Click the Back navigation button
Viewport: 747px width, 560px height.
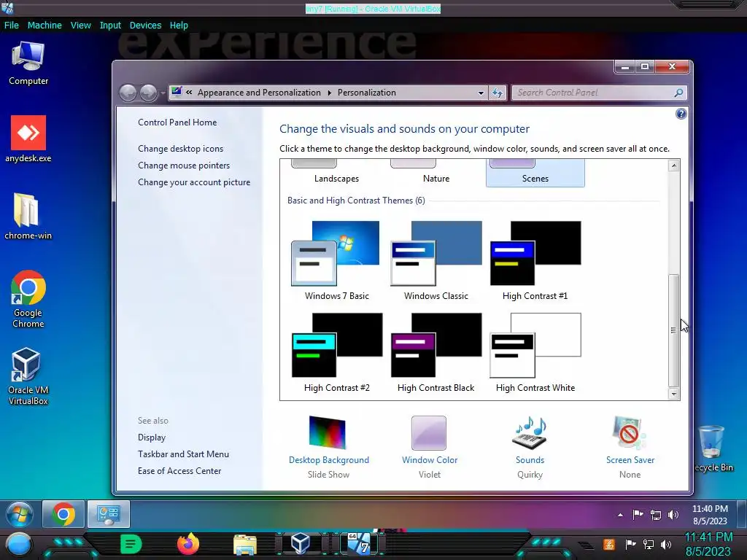pos(128,93)
